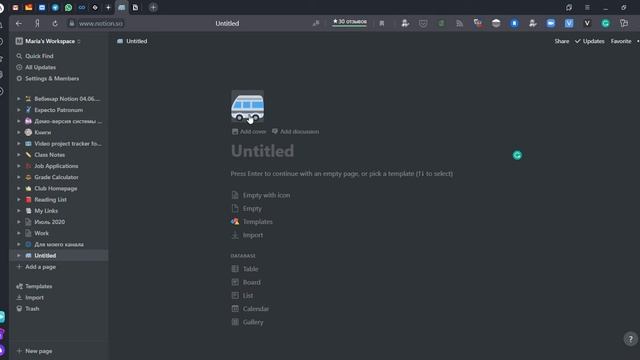Viewport: 640px width, 360px height.
Task: Click the Grammarly extension icon in toolbar
Action: tap(605, 23)
